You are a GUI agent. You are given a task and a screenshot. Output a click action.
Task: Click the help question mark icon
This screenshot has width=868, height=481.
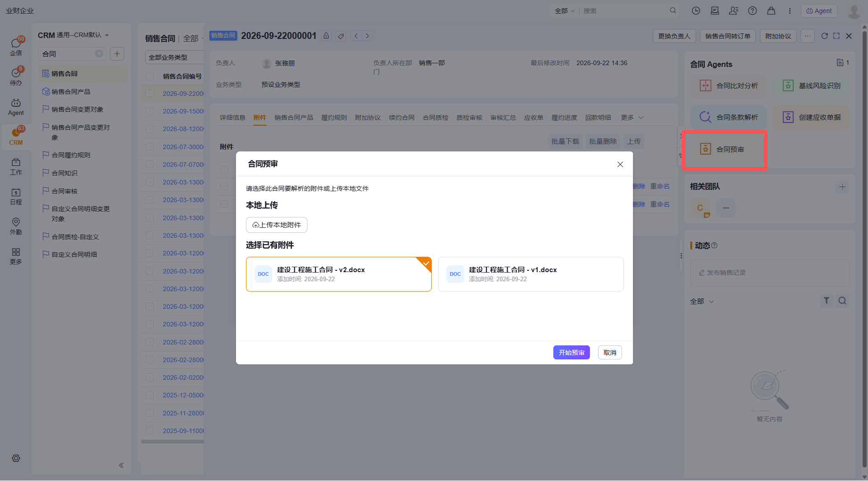point(752,11)
